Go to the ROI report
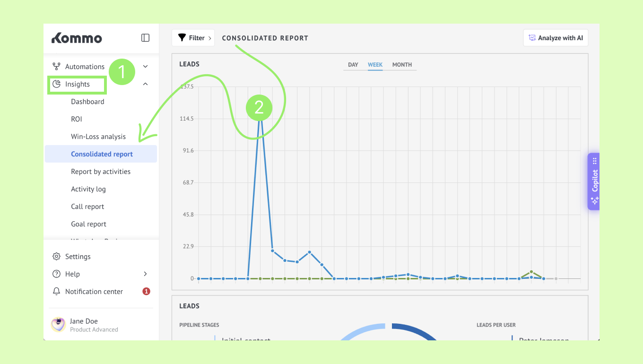Image resolution: width=643 pixels, height=364 pixels. [77, 119]
